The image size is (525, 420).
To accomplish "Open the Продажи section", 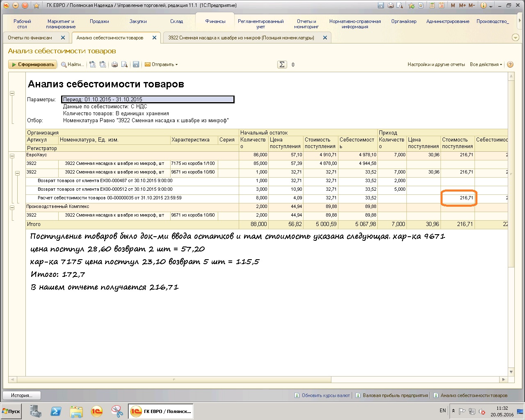I will pos(99,21).
